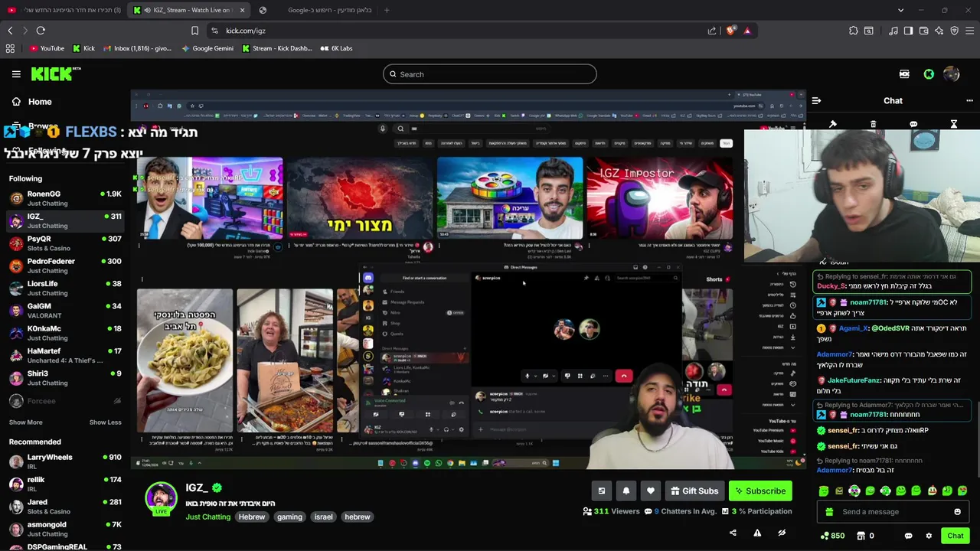Toggle bookmark for this page

click(194, 31)
